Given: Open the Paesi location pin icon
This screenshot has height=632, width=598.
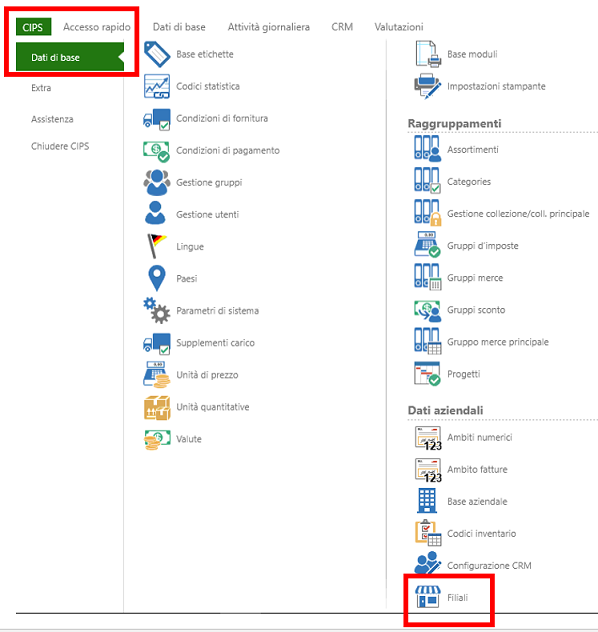Looking at the screenshot, I should click(157, 278).
